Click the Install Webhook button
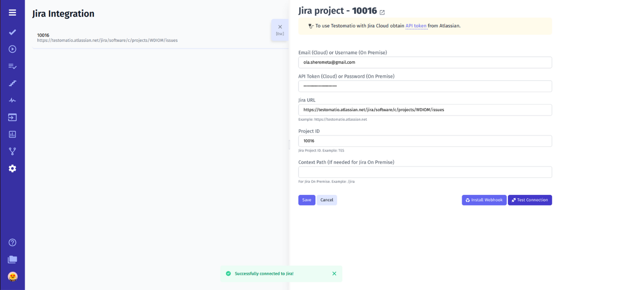The height and width of the screenshot is (290, 644). tap(484, 200)
